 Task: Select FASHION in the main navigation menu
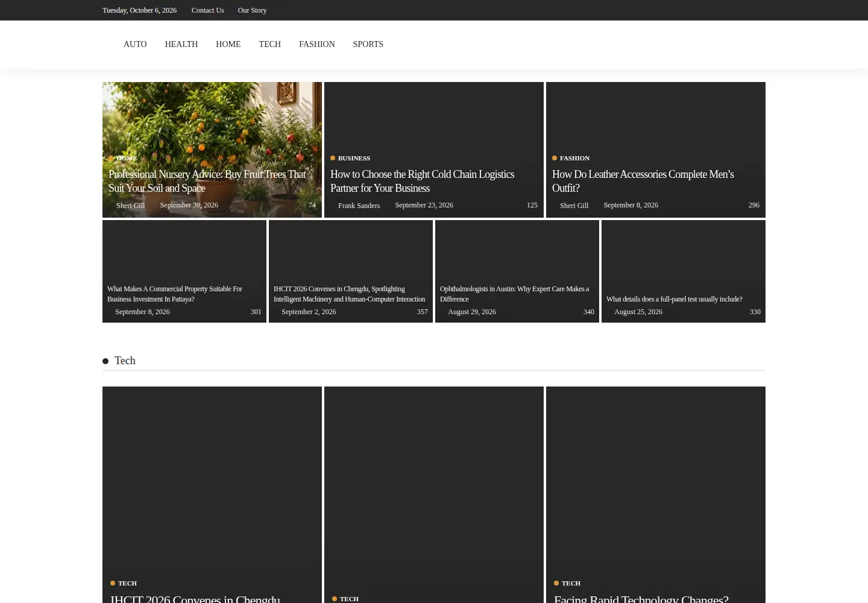(316, 44)
